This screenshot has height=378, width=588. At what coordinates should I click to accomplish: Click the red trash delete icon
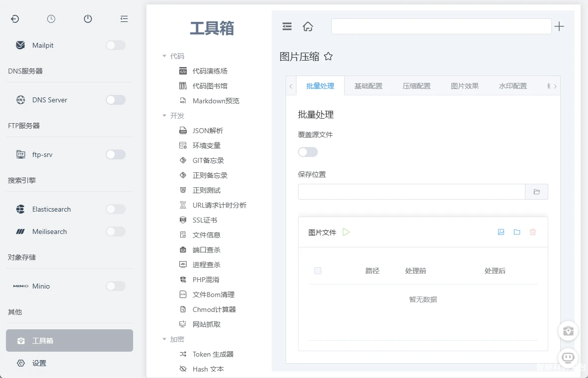click(x=533, y=232)
